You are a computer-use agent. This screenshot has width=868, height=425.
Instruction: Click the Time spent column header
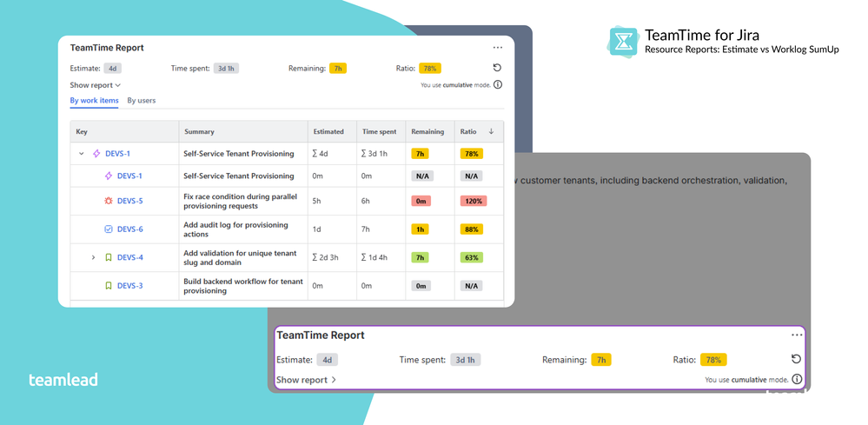click(379, 132)
